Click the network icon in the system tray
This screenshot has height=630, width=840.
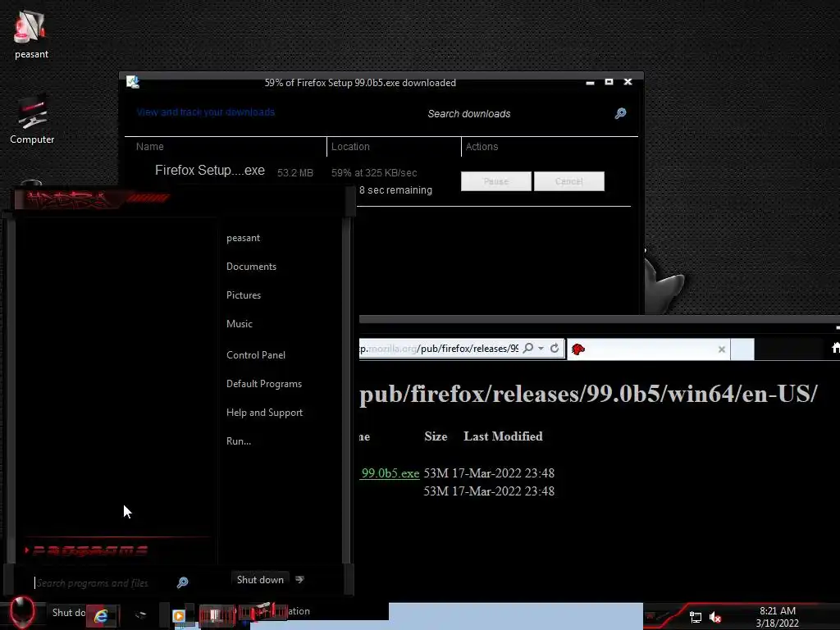coord(696,617)
